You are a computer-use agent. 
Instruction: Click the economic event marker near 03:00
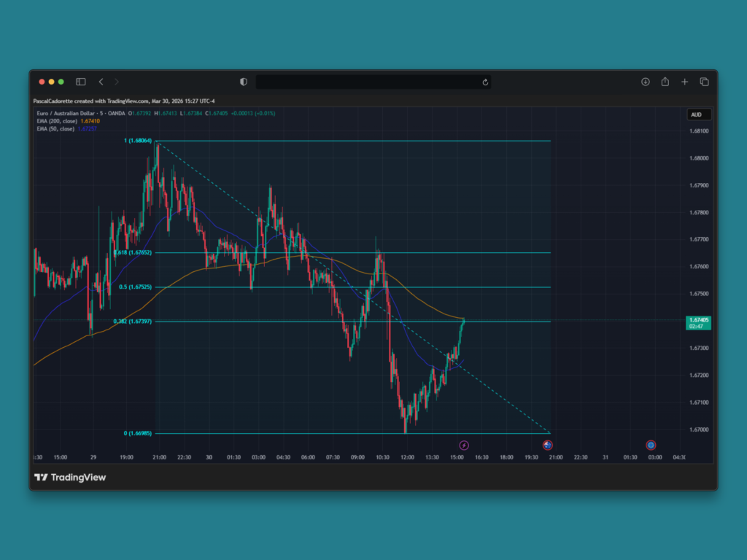[650, 445]
